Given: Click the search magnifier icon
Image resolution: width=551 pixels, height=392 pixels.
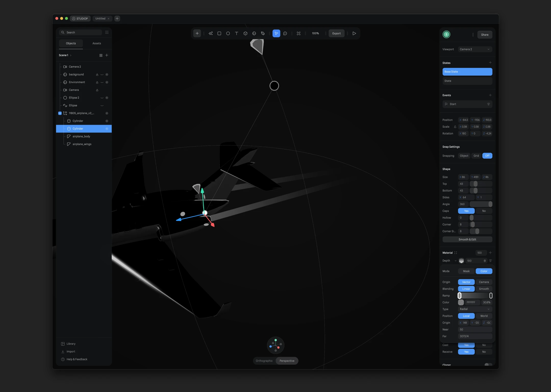Looking at the screenshot, I should pyautogui.click(x=63, y=32).
